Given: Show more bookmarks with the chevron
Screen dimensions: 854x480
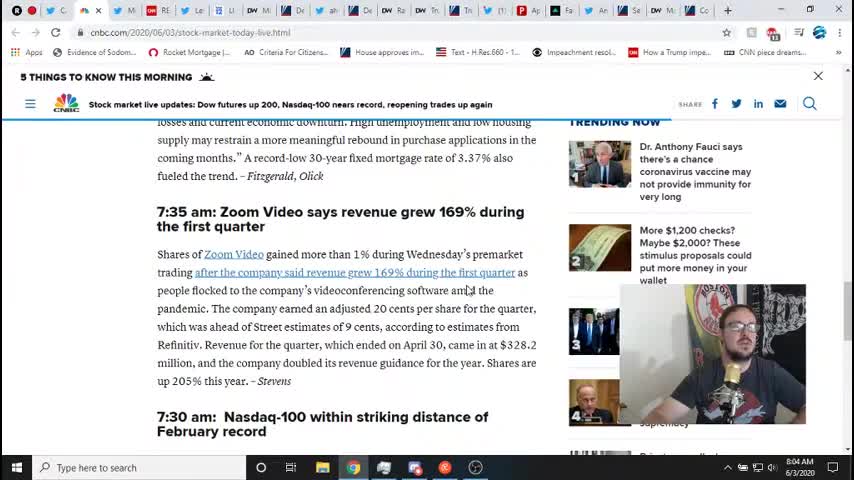Looking at the screenshot, I should [839, 52].
